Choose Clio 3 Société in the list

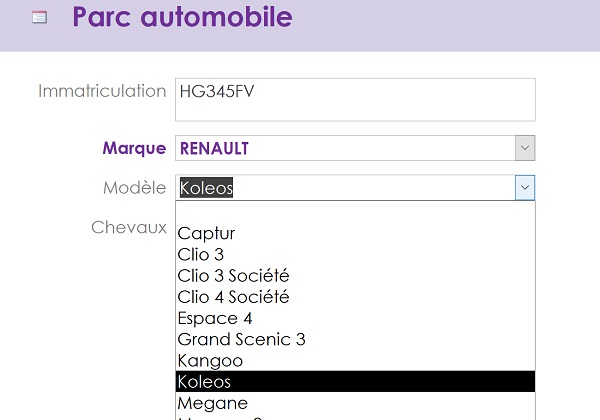click(355, 276)
